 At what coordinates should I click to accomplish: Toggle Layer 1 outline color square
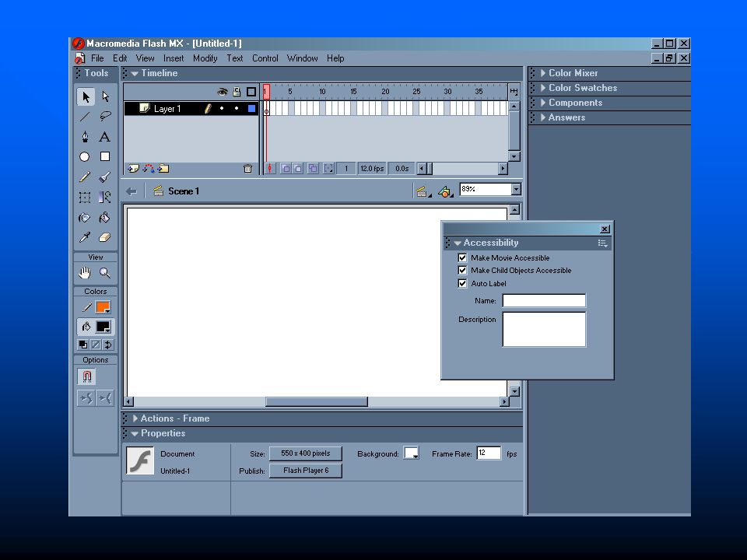[x=251, y=109]
